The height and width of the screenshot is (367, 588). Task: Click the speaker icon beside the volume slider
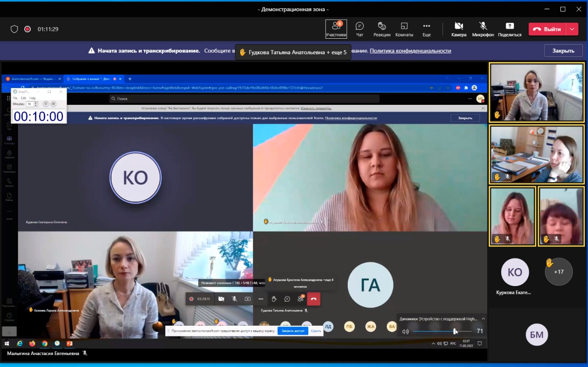(x=405, y=331)
